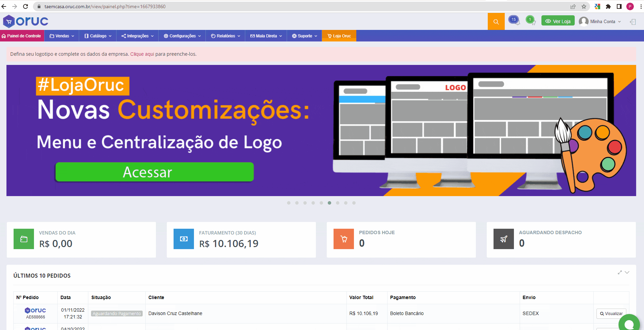Open browser side panel icon
This screenshot has width=644, height=330.
(619, 6)
